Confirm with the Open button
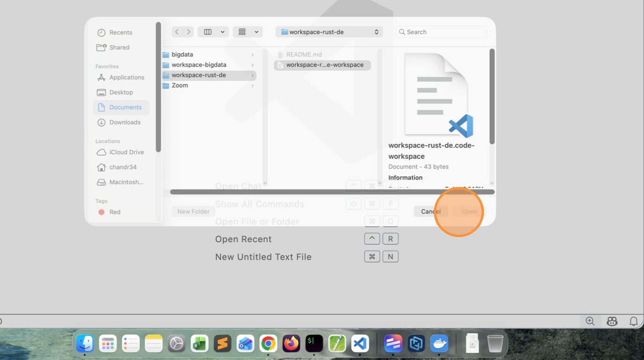 click(469, 211)
